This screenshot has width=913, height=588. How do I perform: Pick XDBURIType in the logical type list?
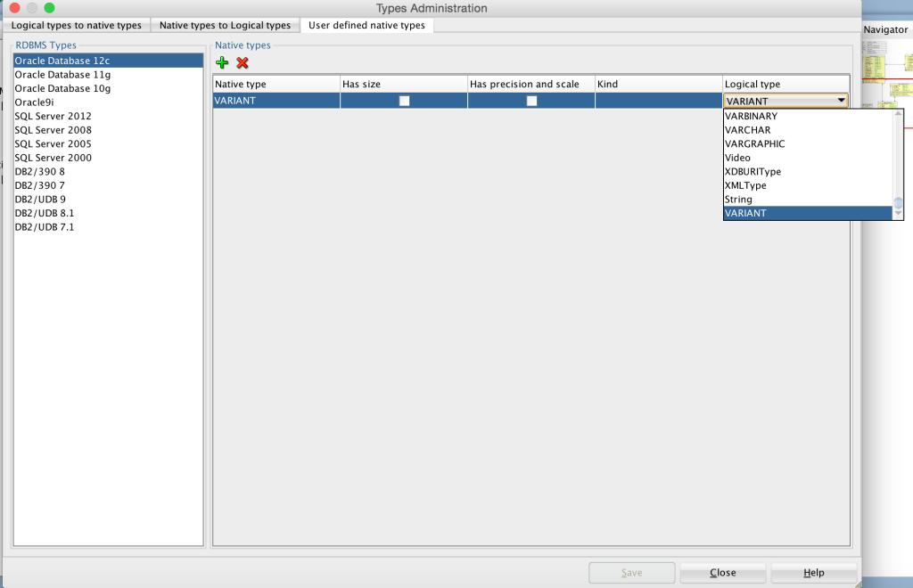pos(808,172)
